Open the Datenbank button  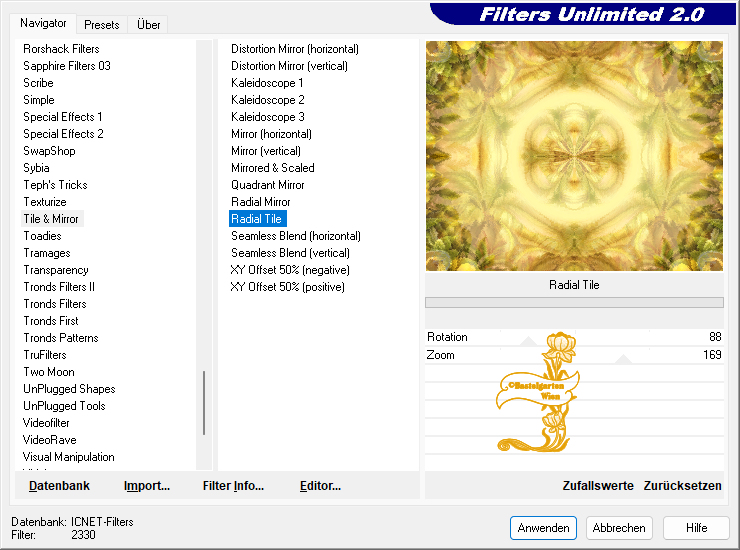click(59, 486)
